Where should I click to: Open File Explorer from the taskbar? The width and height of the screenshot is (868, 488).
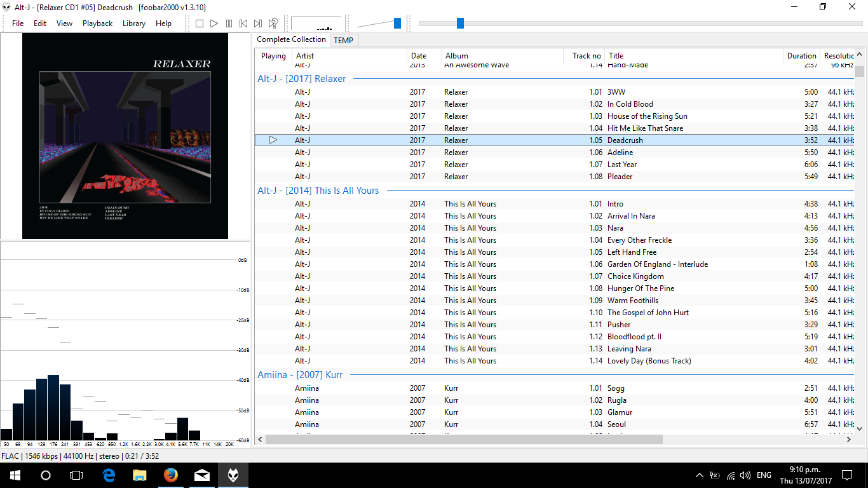click(x=139, y=475)
